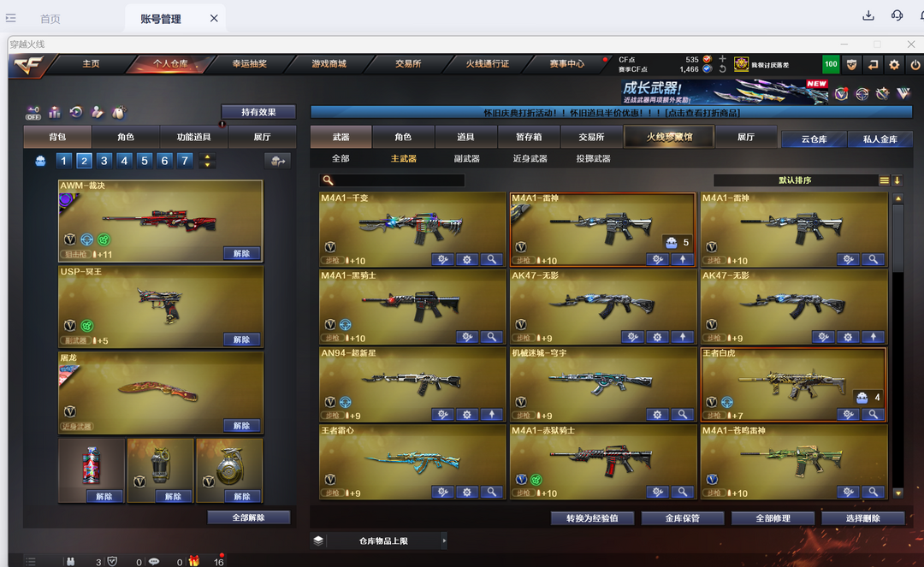Inspect 王者雷心 with magnifier icon
Image resolution: width=924 pixels, height=567 pixels.
(x=491, y=492)
